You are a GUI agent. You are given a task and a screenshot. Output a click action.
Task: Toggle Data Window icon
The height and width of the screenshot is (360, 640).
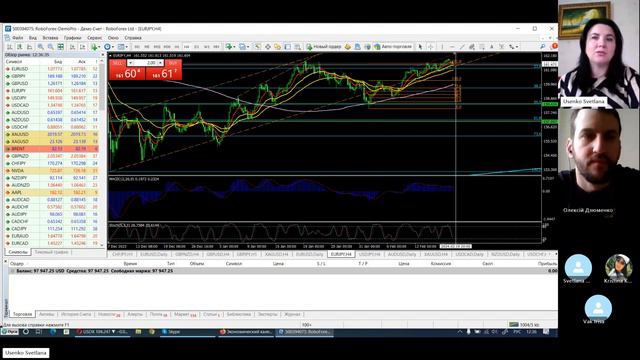coord(268,47)
